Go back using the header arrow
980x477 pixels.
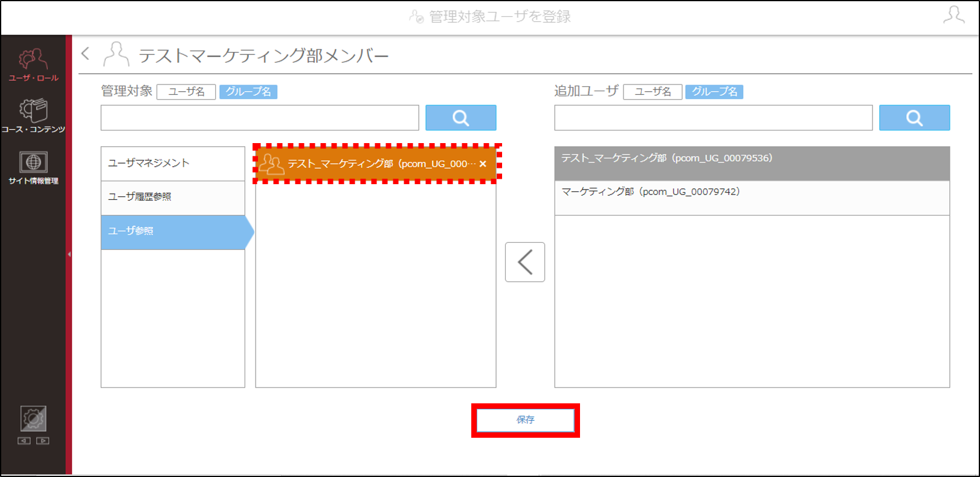(x=86, y=54)
